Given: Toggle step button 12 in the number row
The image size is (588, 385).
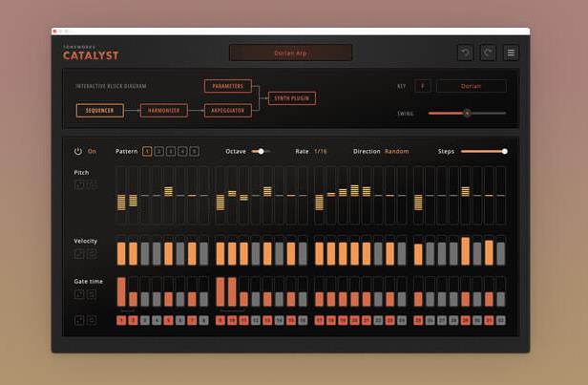Looking at the screenshot, I should pos(256,320).
